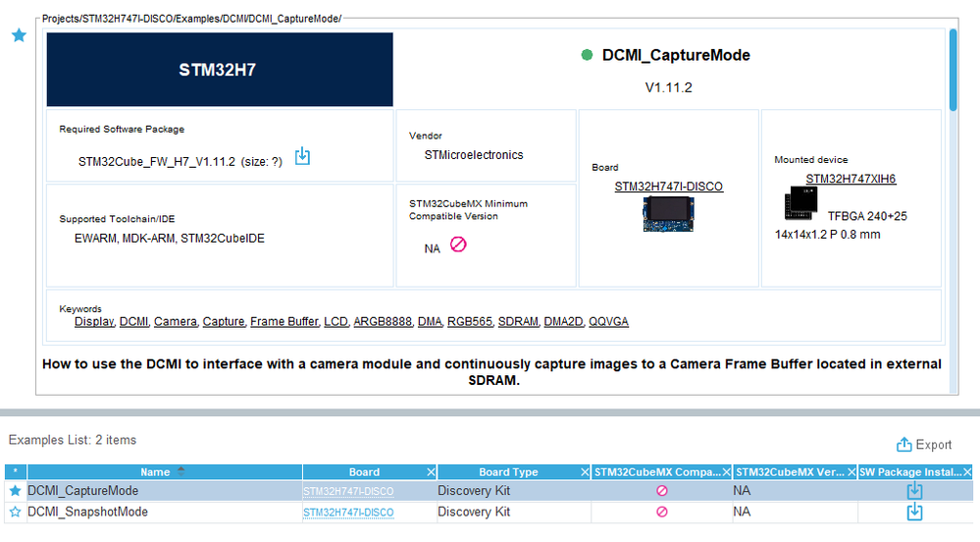
Task: Select the DCMI_CaptureMode example row
Action: pos(489,491)
